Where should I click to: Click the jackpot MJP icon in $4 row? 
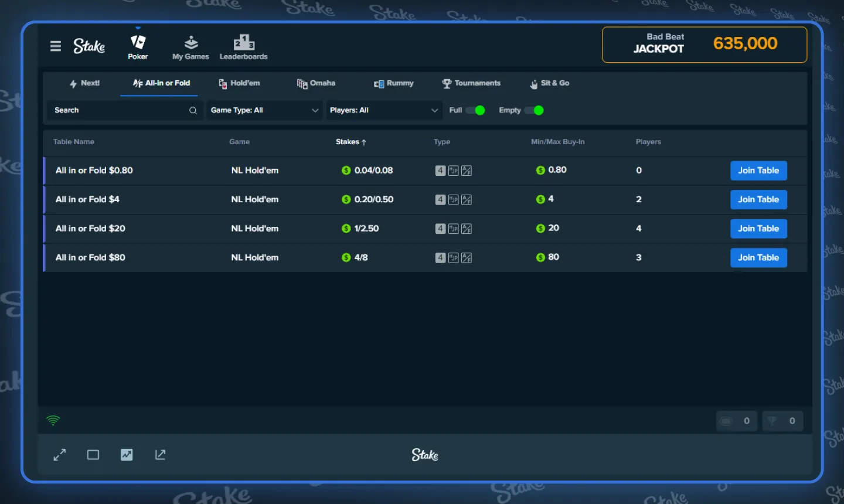click(x=453, y=200)
